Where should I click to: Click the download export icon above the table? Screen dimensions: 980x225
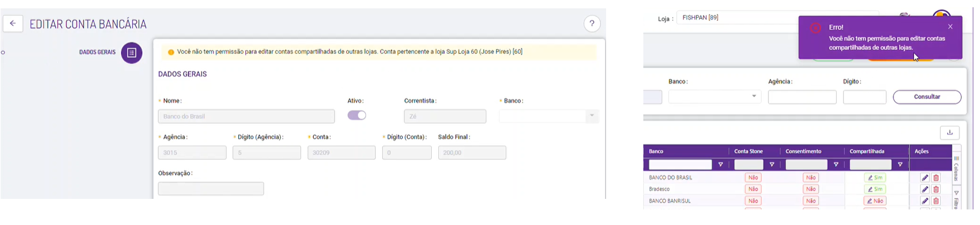[x=949, y=133]
